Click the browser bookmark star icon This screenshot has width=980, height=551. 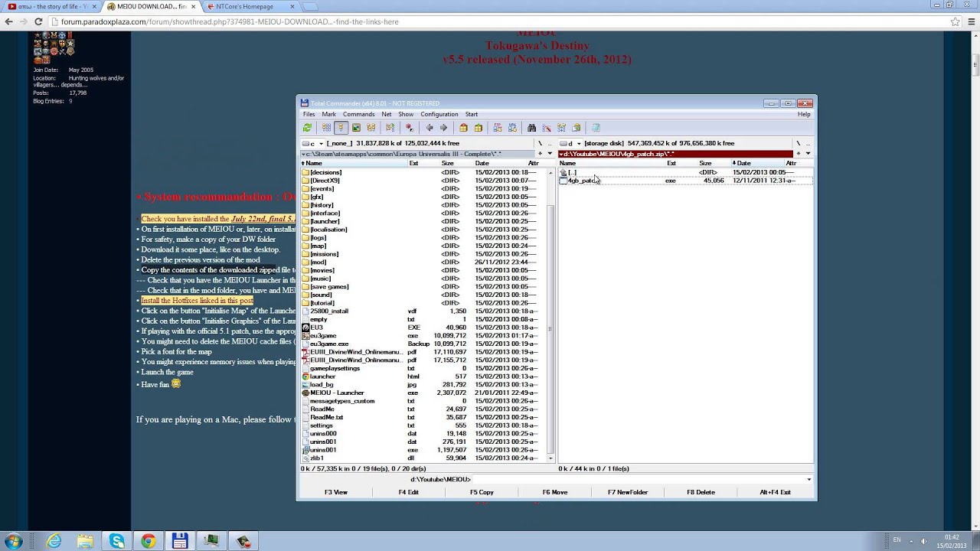coord(955,21)
